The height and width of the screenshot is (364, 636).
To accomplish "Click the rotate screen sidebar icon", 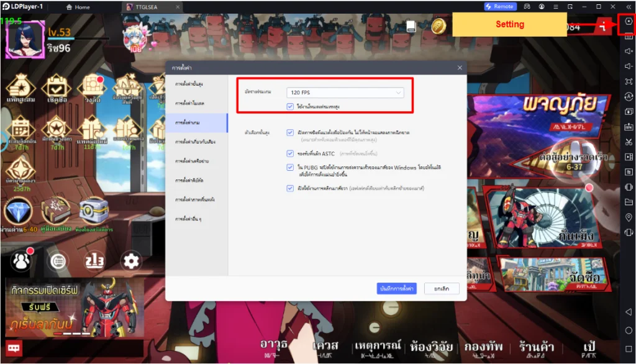I will point(629,232).
